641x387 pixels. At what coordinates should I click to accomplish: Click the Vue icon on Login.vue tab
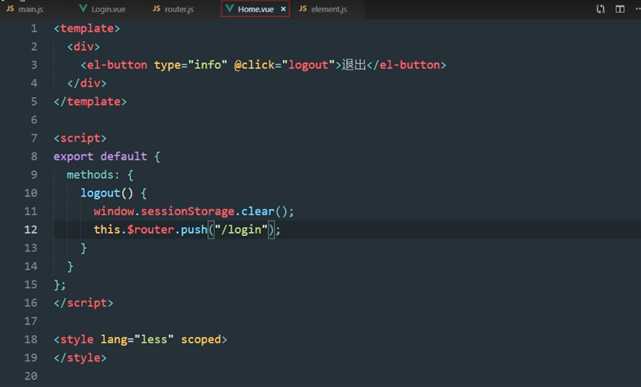[x=83, y=8]
